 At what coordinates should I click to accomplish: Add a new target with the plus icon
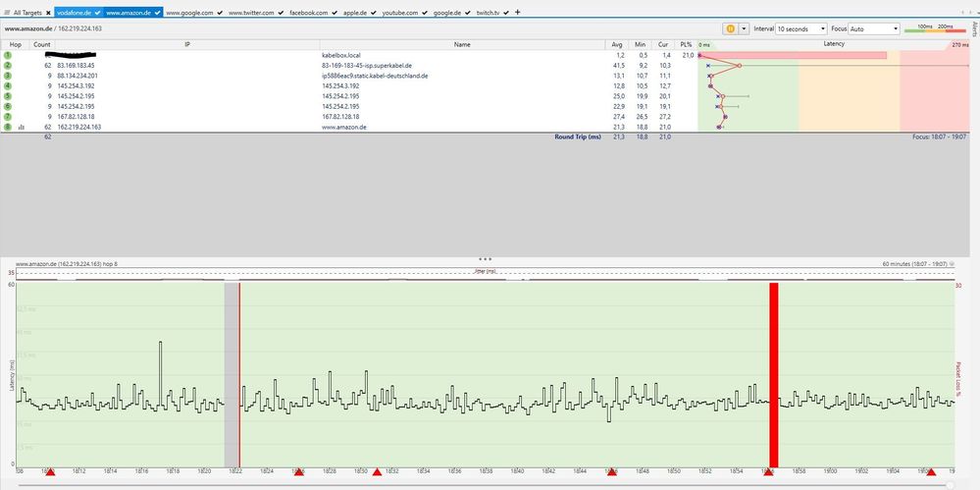click(518, 12)
